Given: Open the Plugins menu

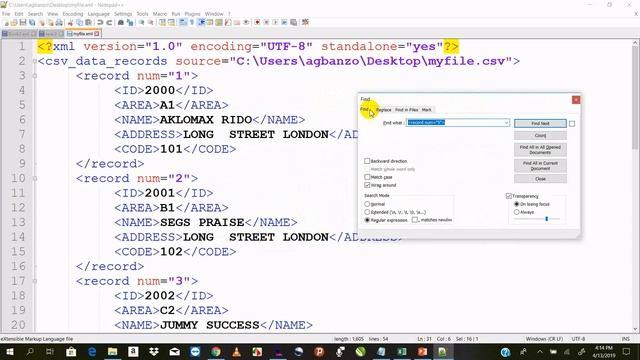Looking at the screenshot, I should pyautogui.click(x=192, y=14).
